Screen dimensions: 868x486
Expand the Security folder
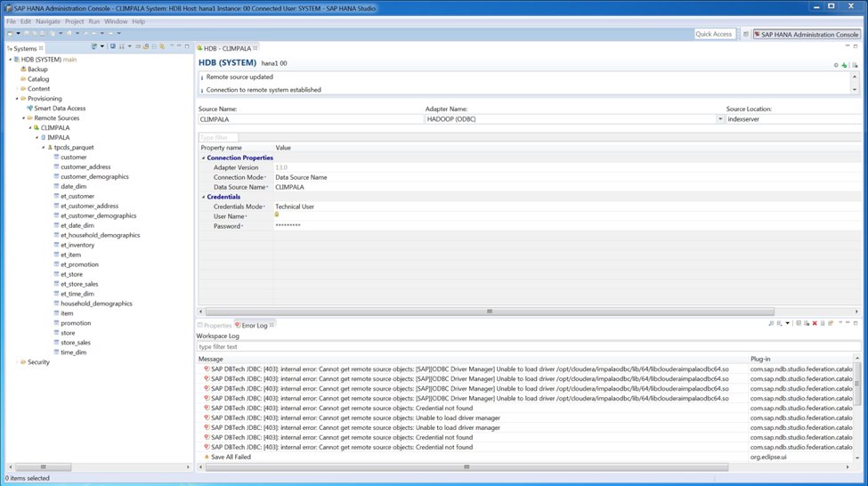17,362
